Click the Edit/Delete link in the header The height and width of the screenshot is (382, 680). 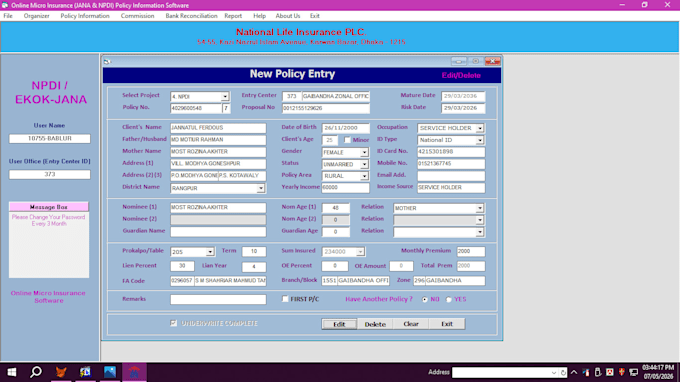click(461, 75)
